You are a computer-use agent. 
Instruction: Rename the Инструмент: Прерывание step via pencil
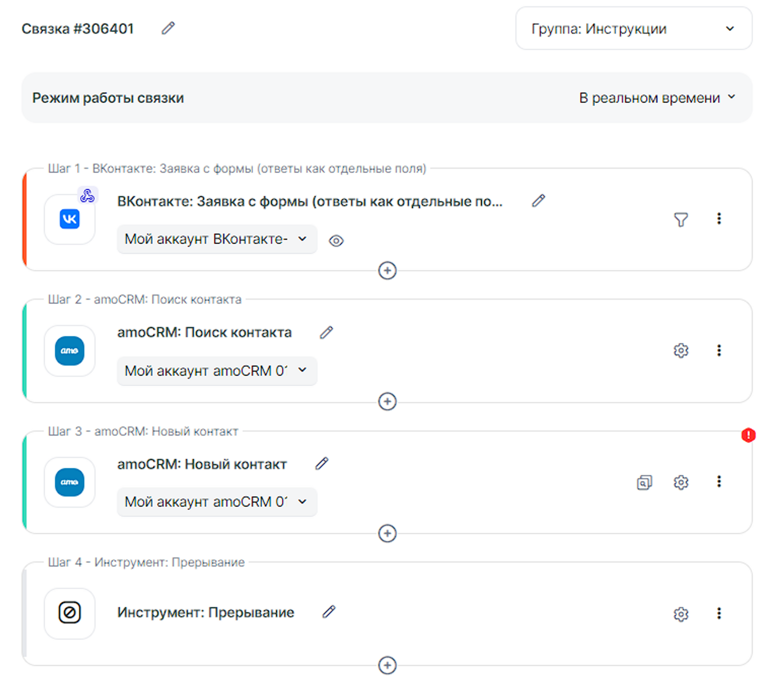point(329,612)
